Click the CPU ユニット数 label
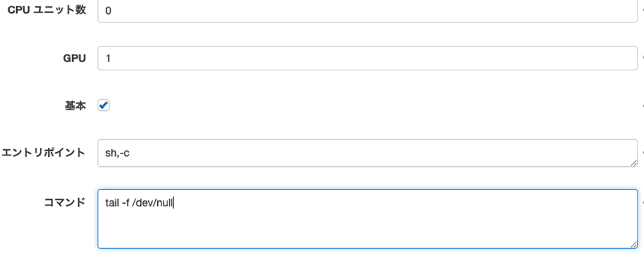This screenshot has width=644, height=254. pyautogui.click(x=47, y=11)
